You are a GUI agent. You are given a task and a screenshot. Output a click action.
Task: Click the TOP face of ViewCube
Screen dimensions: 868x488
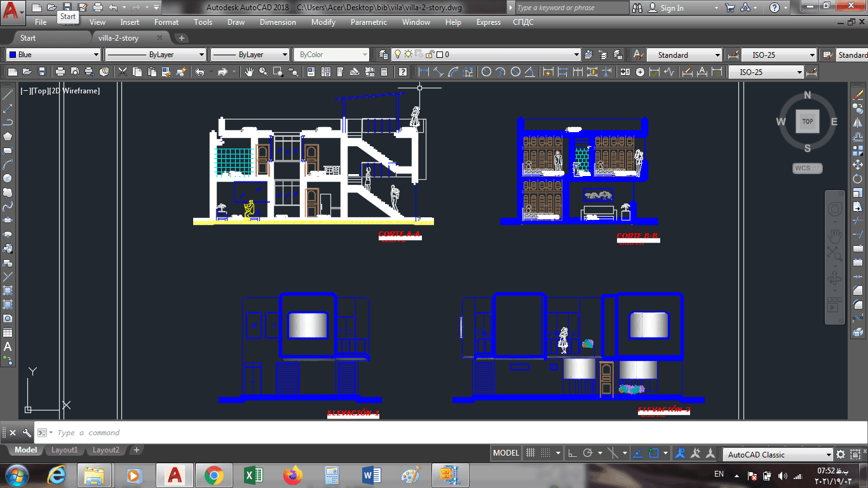click(x=807, y=121)
